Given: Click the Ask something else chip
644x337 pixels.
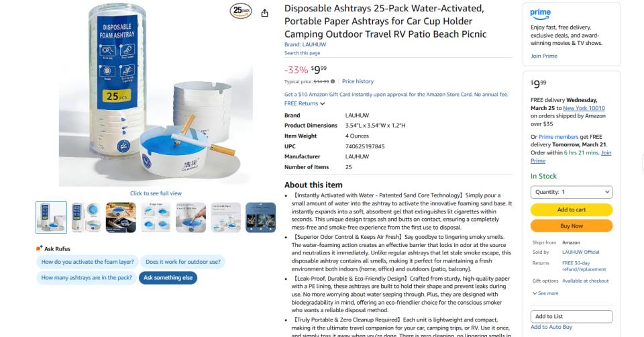Looking at the screenshot, I should click(168, 278).
